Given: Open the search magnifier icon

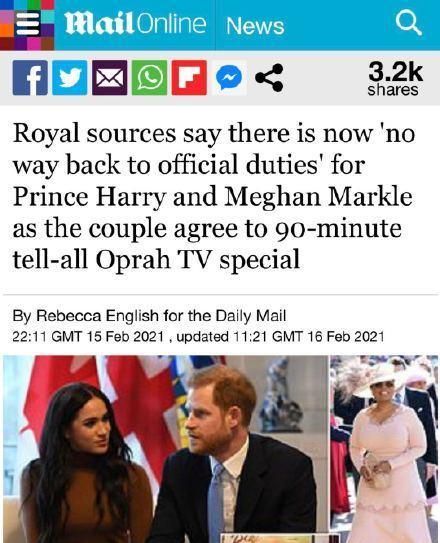Looking at the screenshot, I should (408, 24).
